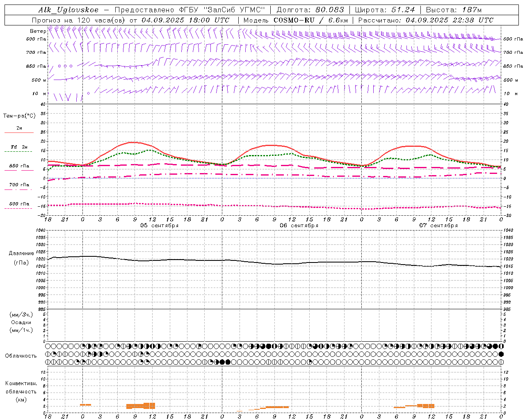Click the 06 сентября date label
The width and height of the screenshot is (525, 420).
[x=299, y=226]
